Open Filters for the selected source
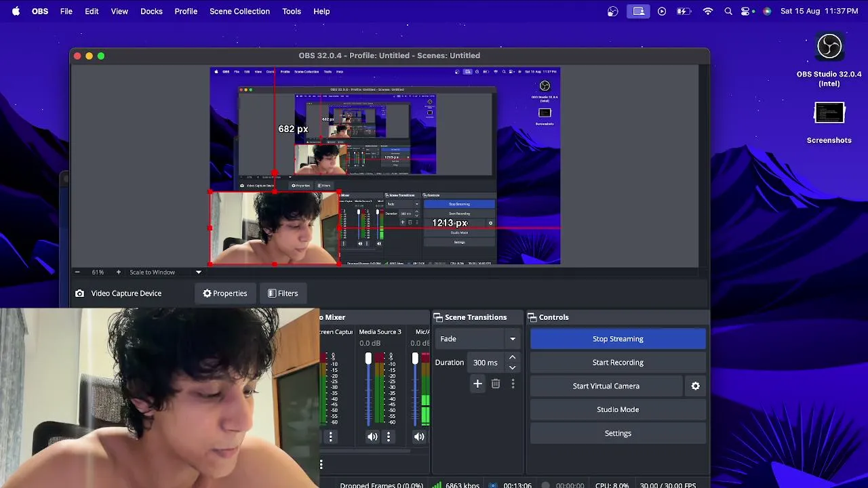Screen dimensions: 868x488 click(283, 293)
